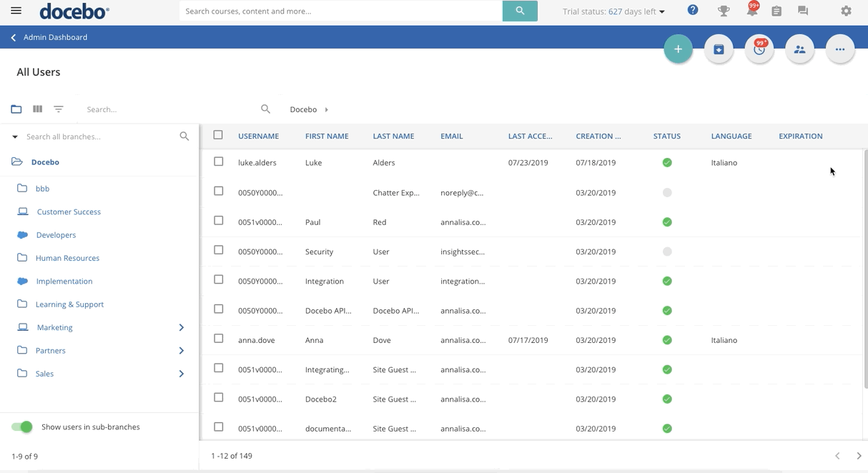
Task: Click the grey status icon for Security User
Action: pos(667,252)
